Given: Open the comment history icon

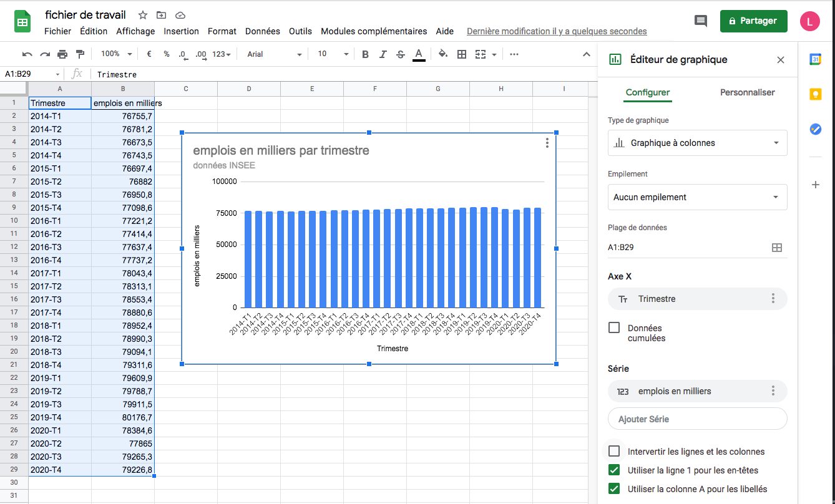Looking at the screenshot, I should [701, 21].
